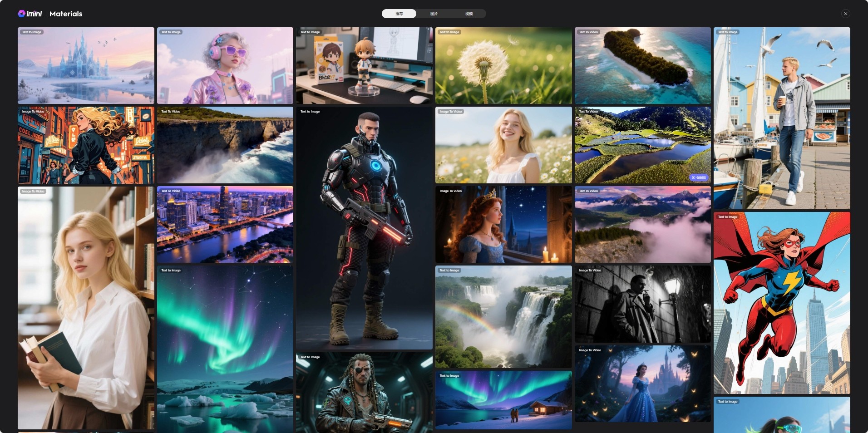The image size is (868, 433).
Task: Select the chibi figurine on desk image
Action: click(364, 65)
